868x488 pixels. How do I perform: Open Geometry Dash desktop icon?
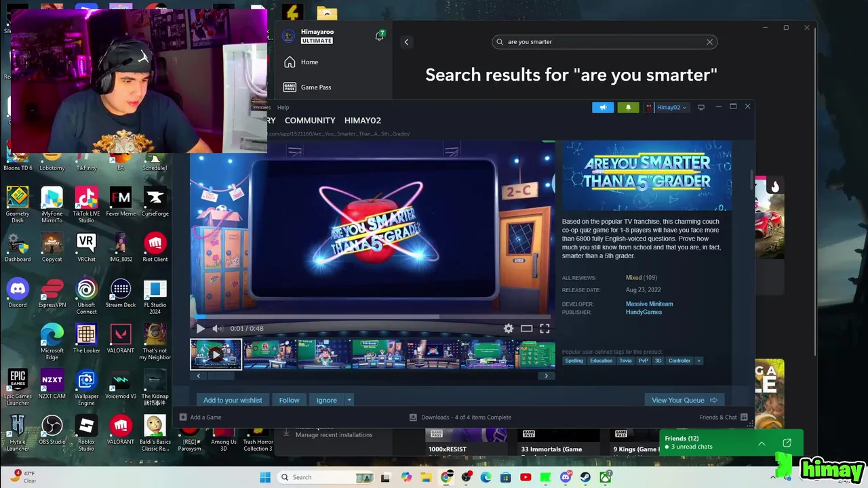pos(18,204)
